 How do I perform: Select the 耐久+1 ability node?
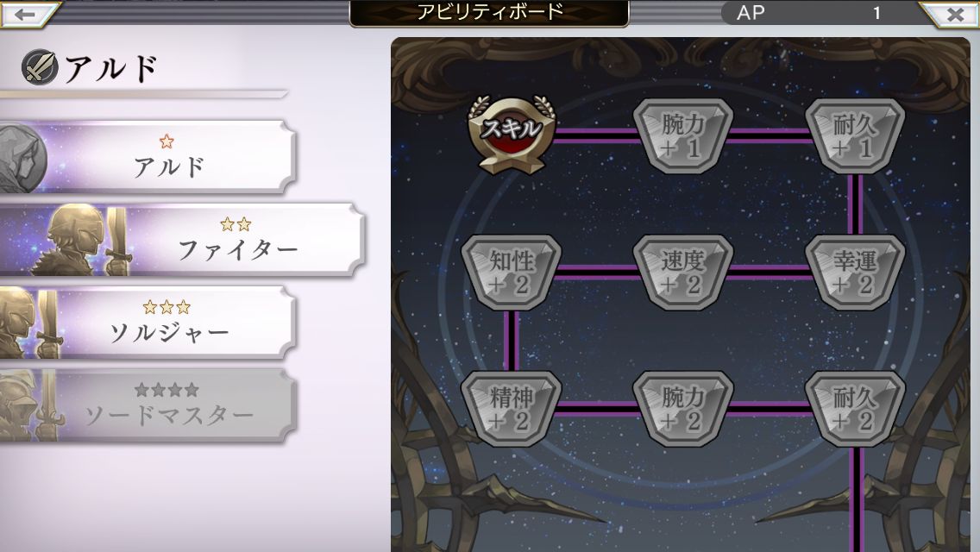(854, 135)
